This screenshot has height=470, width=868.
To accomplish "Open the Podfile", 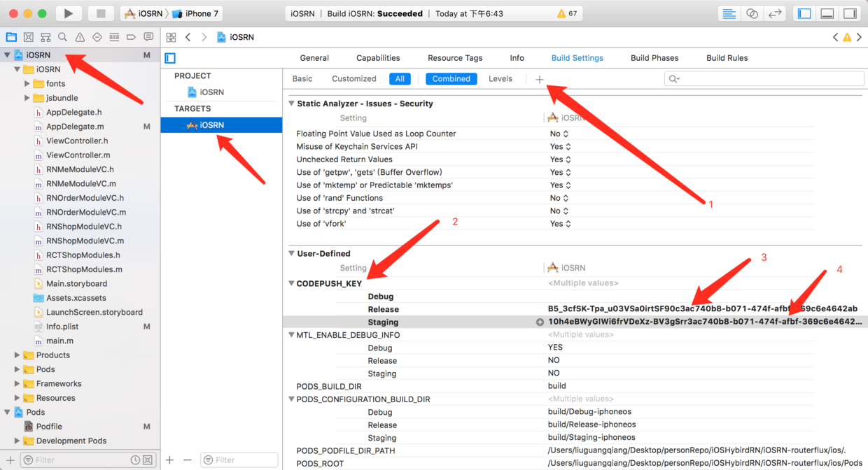I will pos(49,427).
